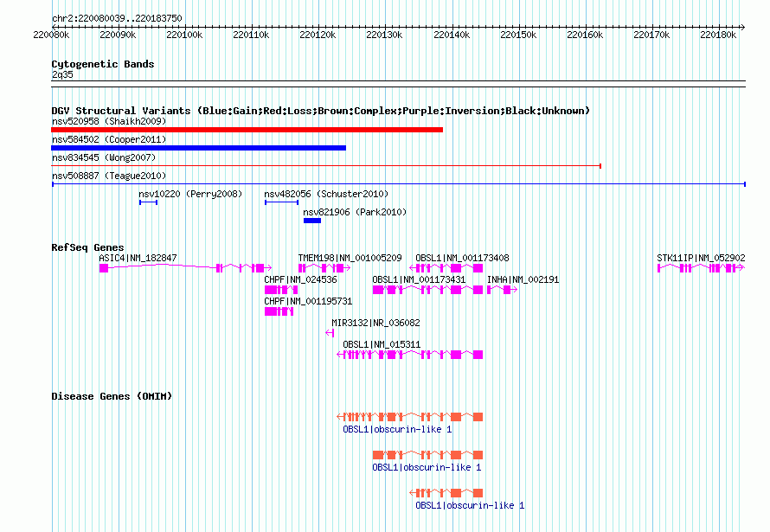
Task: Open the nsv821906 (Park2010) label
Action: click(x=355, y=212)
